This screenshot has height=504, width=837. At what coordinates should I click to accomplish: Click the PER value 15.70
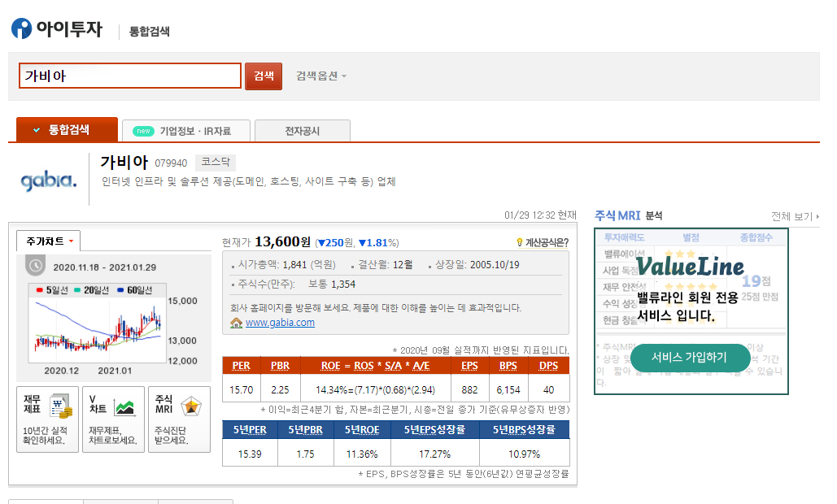(x=242, y=390)
